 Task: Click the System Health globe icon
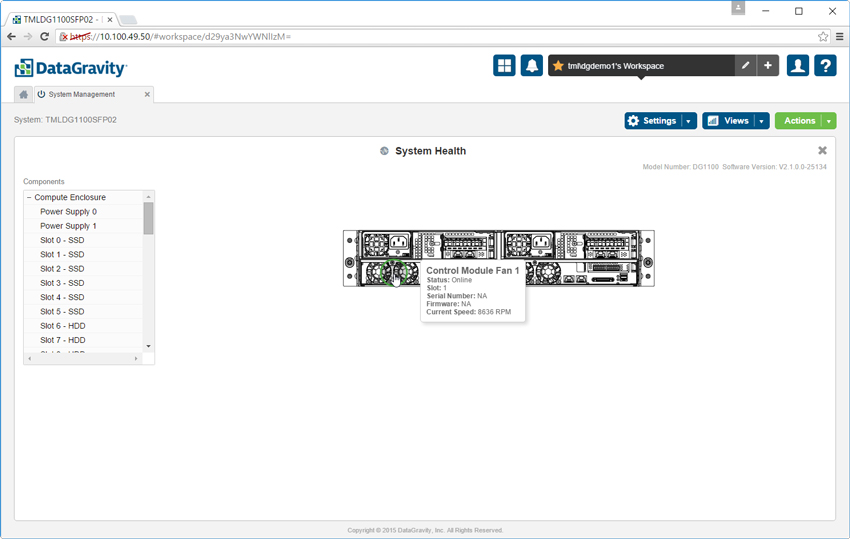pyautogui.click(x=384, y=151)
